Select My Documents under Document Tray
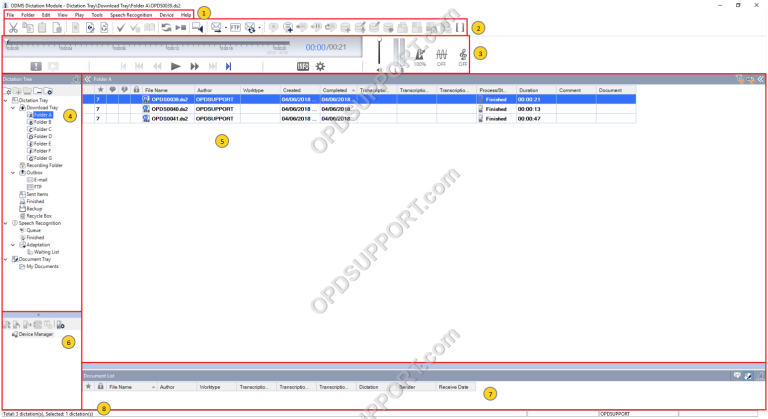Viewport: 768px width, 419px height. point(42,267)
